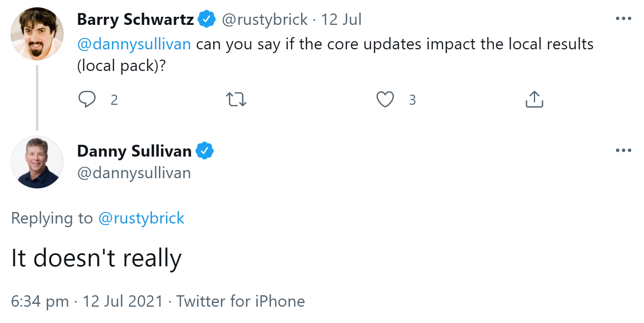This screenshot has height=323, width=644.
Task: Open the more options menu on Danny's tweet
Action: pos(624,150)
